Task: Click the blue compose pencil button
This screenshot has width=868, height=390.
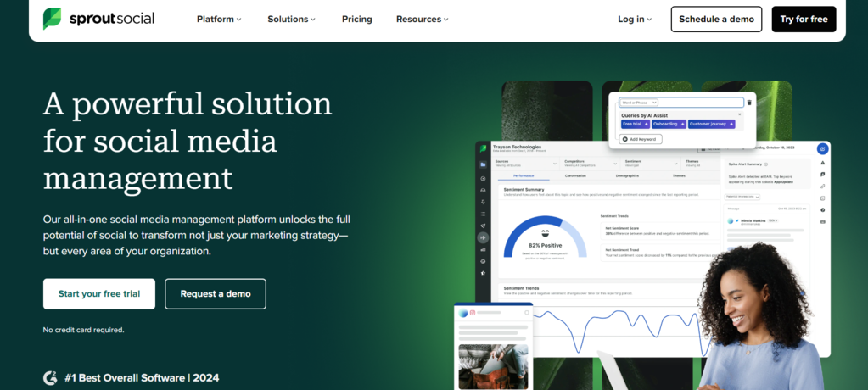Action: [x=823, y=148]
